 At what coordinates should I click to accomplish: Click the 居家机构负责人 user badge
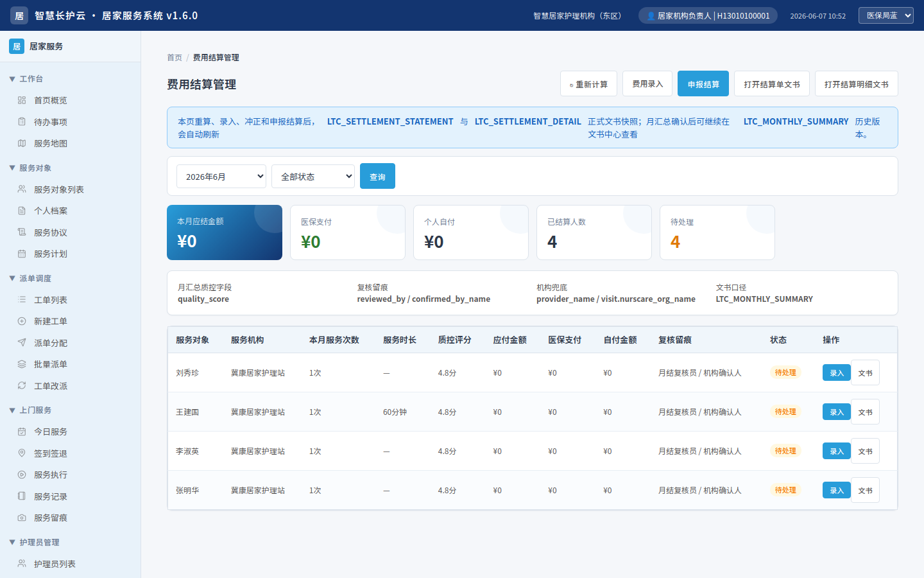click(708, 15)
